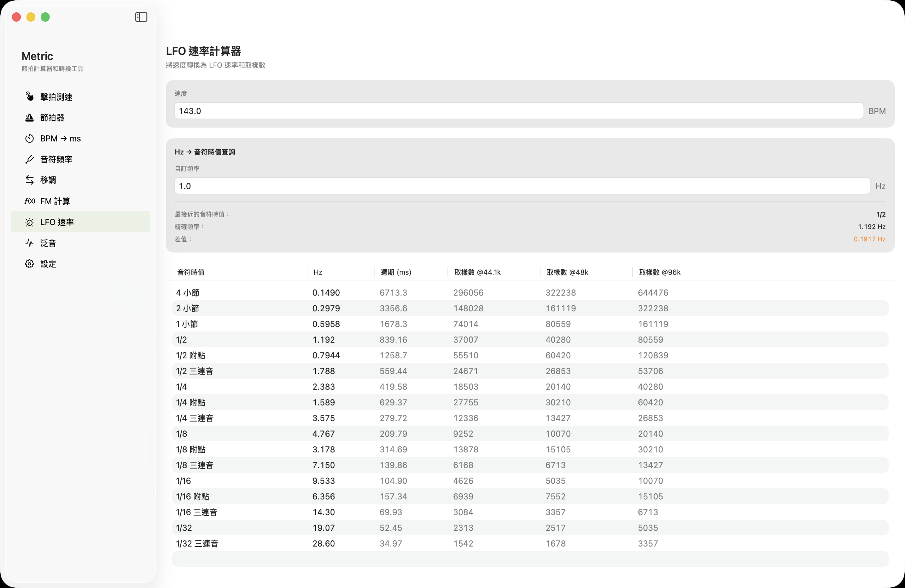Open 擊拍測速 tap tempo page

80,96
